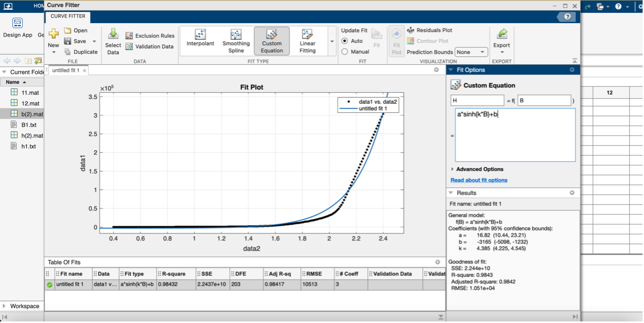
Task: Expand the Advanced Options section
Action: pyautogui.click(x=479, y=169)
